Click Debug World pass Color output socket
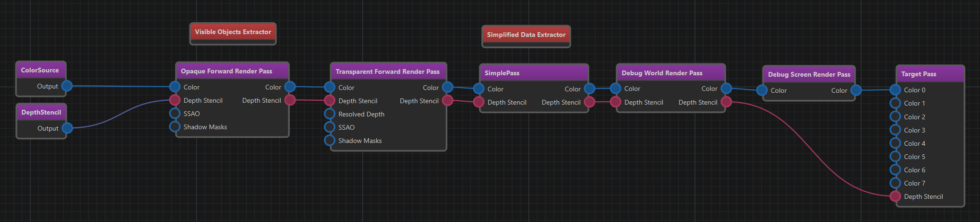The height and width of the screenshot is (222, 980). coord(726,89)
